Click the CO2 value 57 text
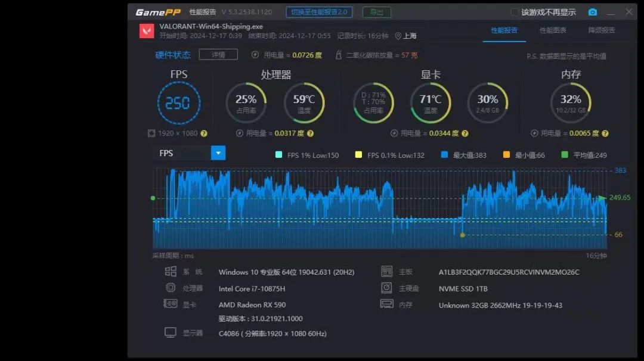This screenshot has width=644, height=361. (409, 55)
